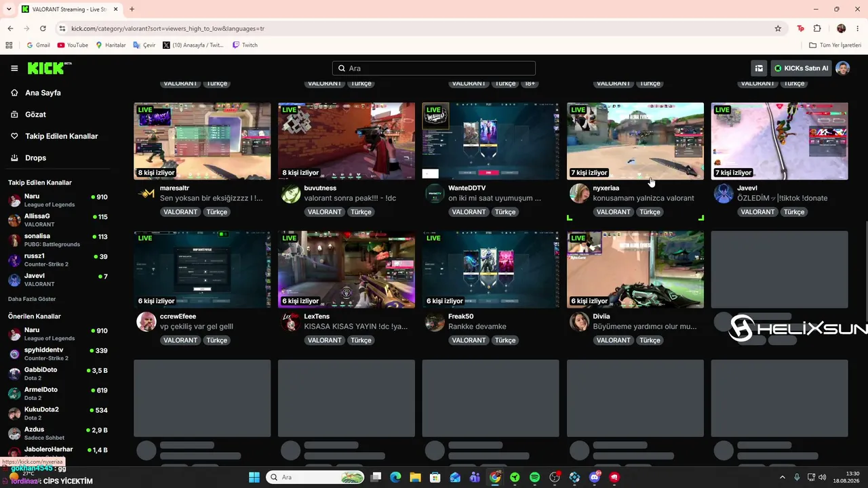Open Drops in the sidebar
The height and width of the screenshot is (488, 868).
(35, 158)
